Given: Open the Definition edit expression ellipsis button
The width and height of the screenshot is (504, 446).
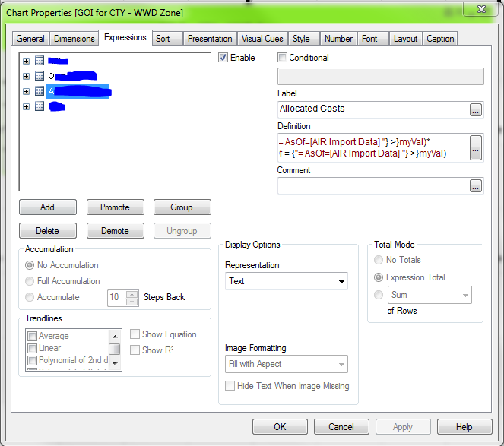Looking at the screenshot, I should [476, 148].
